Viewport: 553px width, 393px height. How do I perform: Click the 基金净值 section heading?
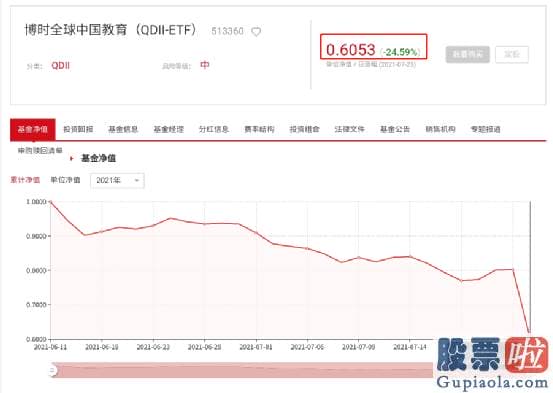[x=98, y=158]
